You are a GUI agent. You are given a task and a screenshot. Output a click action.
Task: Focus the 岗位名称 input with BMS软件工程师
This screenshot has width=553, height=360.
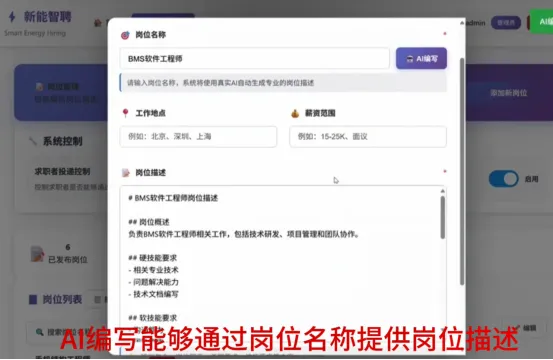pyautogui.click(x=255, y=59)
